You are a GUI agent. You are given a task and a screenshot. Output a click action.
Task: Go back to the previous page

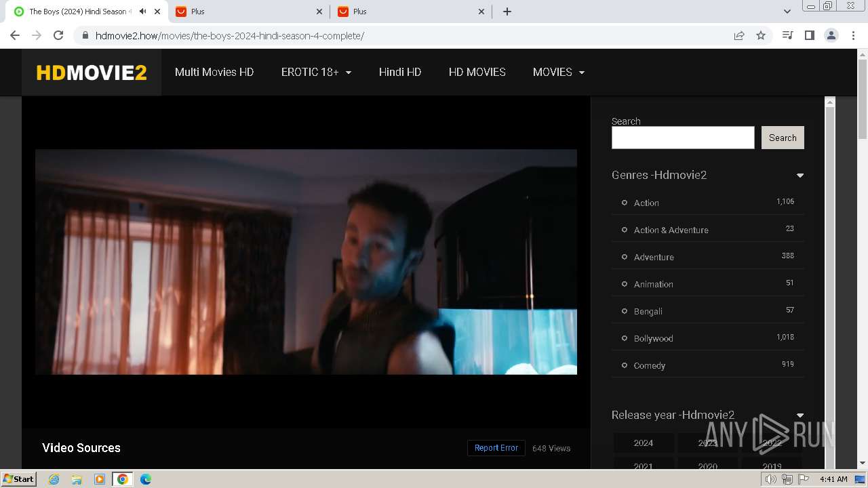[15, 35]
